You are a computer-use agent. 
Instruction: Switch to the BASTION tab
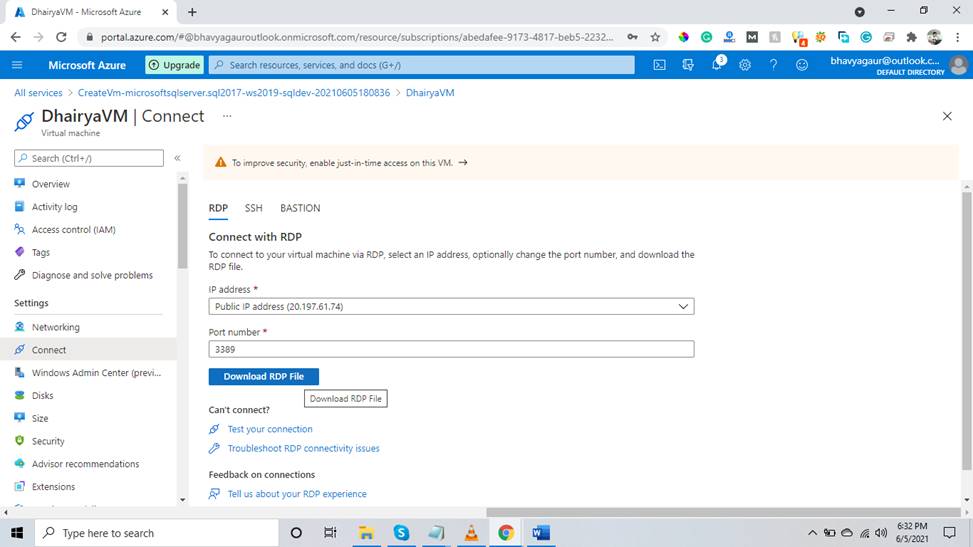click(300, 208)
